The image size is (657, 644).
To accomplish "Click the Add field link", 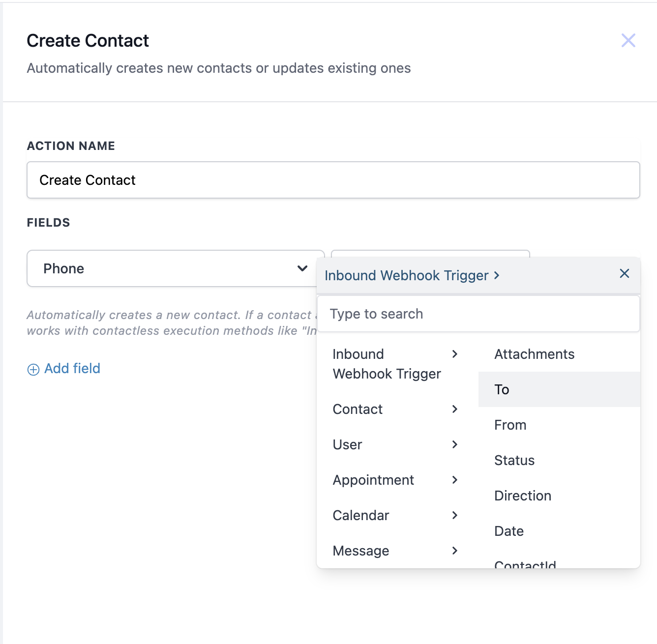I will (72, 368).
